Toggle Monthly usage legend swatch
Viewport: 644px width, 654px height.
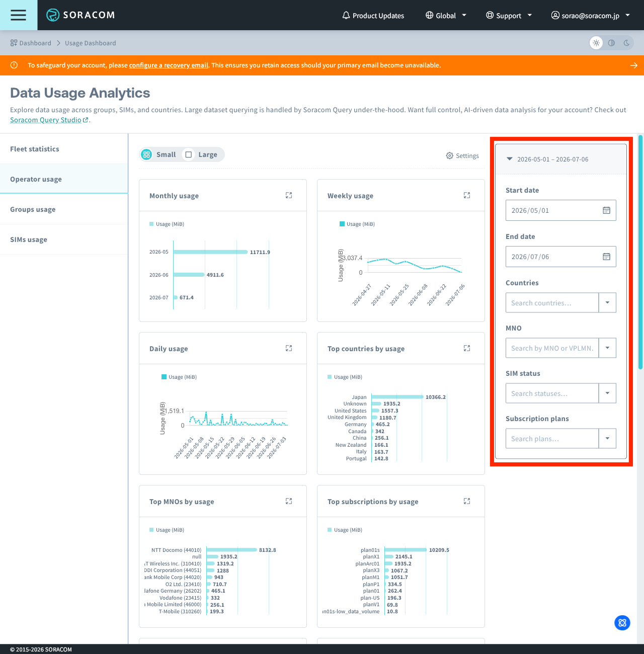click(151, 224)
